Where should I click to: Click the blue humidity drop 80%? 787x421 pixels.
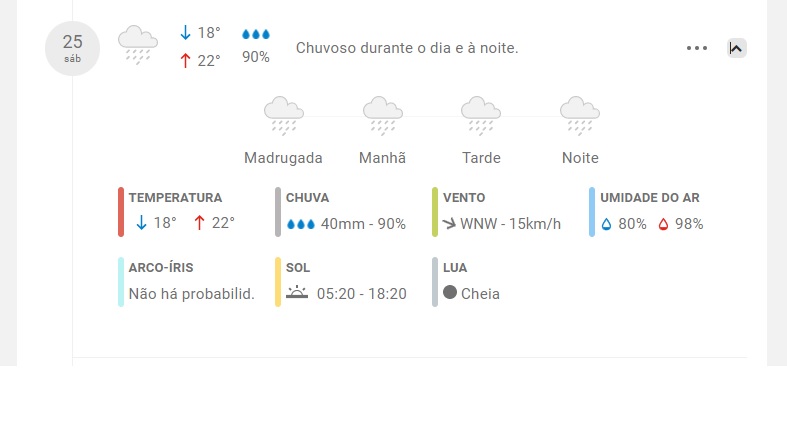click(606, 224)
